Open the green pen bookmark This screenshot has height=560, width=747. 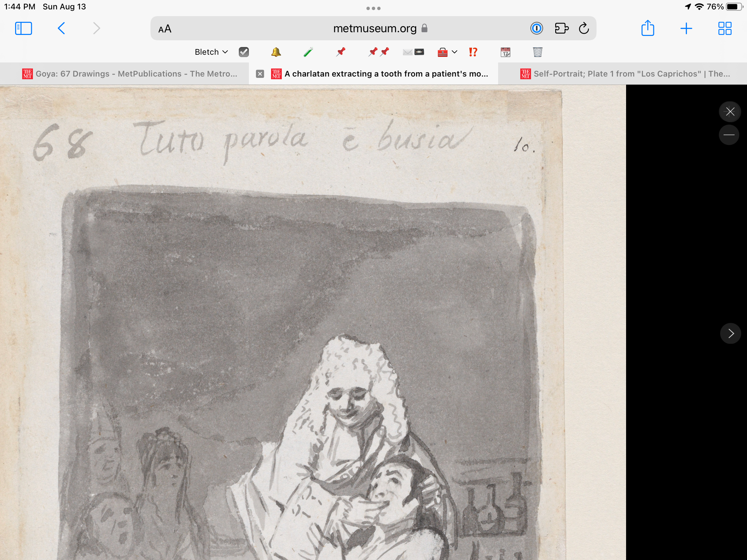[x=308, y=52]
